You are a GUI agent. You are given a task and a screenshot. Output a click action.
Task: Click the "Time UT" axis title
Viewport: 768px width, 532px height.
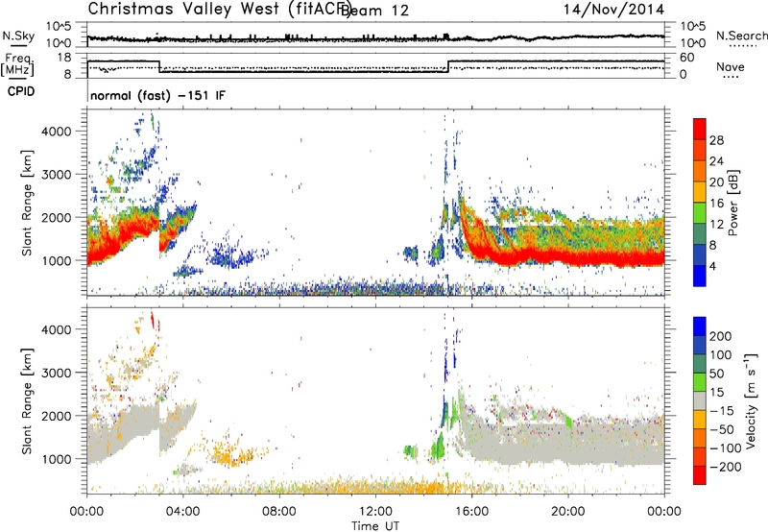click(x=375, y=526)
